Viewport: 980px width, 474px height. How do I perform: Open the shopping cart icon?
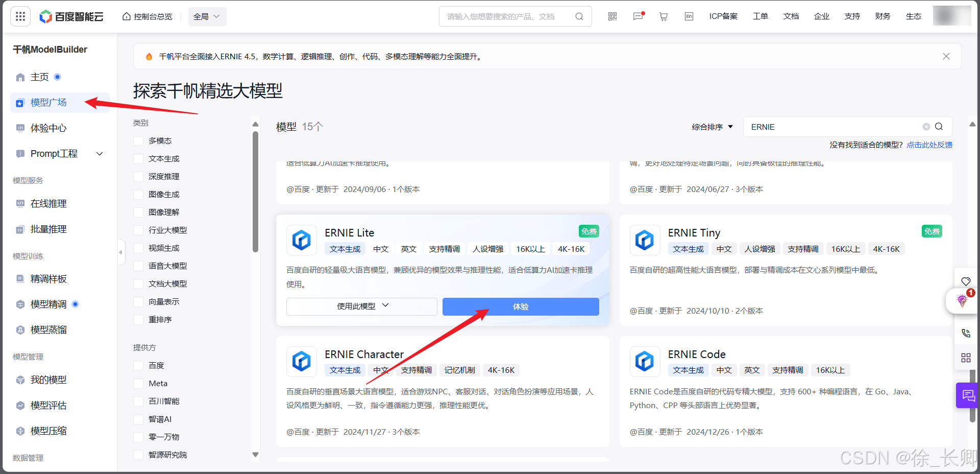664,16
